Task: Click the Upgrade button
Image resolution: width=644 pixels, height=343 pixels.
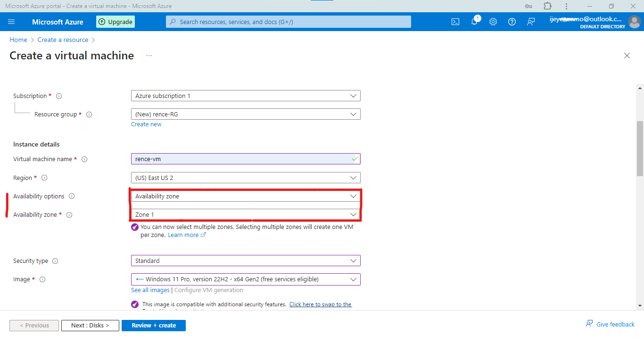Action: pyautogui.click(x=116, y=22)
